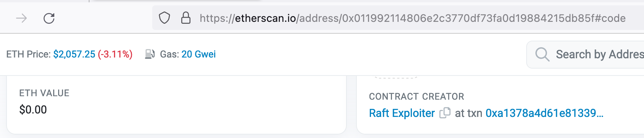Open the $2,057.25 ETH price link
Viewport: 644px width, 138px height.
74,54
